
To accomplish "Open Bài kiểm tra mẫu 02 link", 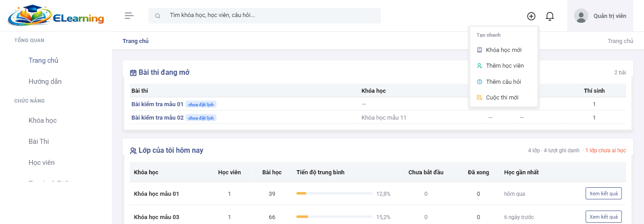I will (157, 117).
